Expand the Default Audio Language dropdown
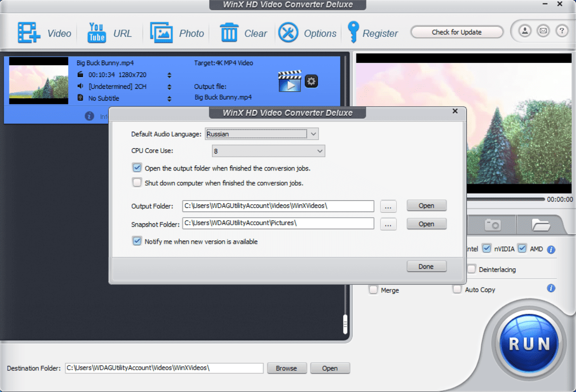 262,134
